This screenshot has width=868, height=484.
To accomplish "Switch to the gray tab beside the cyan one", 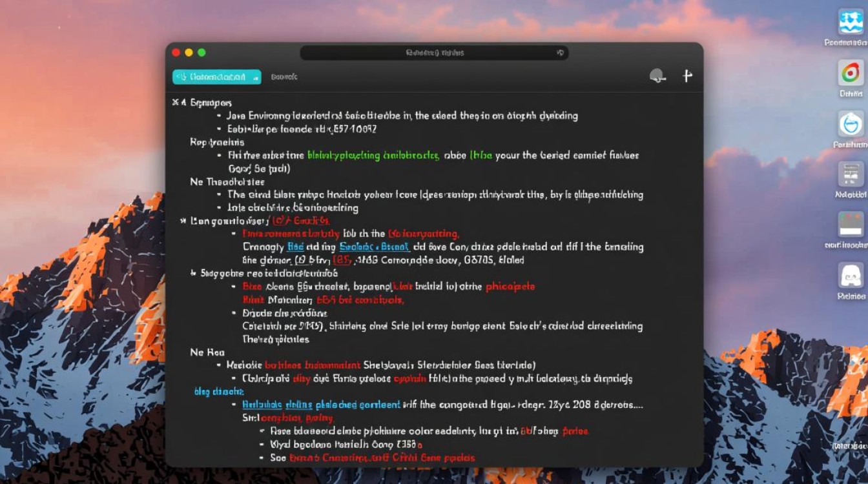I will pos(284,77).
